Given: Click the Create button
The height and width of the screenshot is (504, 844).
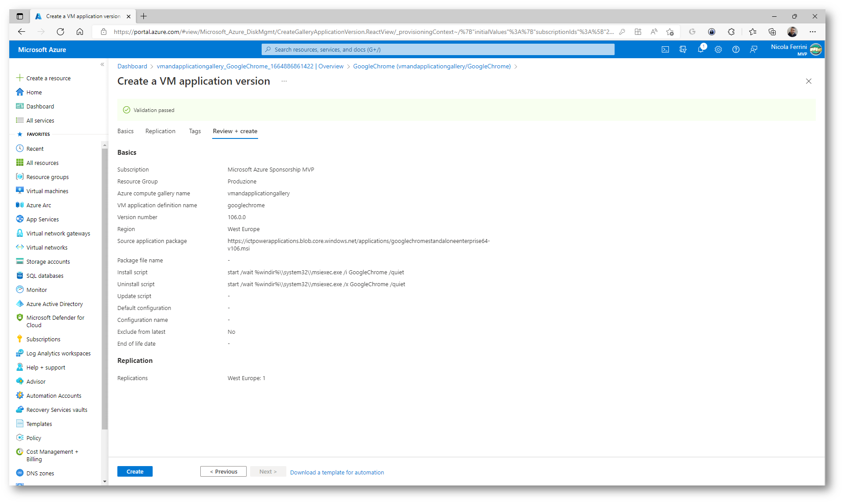Looking at the screenshot, I should coord(135,471).
